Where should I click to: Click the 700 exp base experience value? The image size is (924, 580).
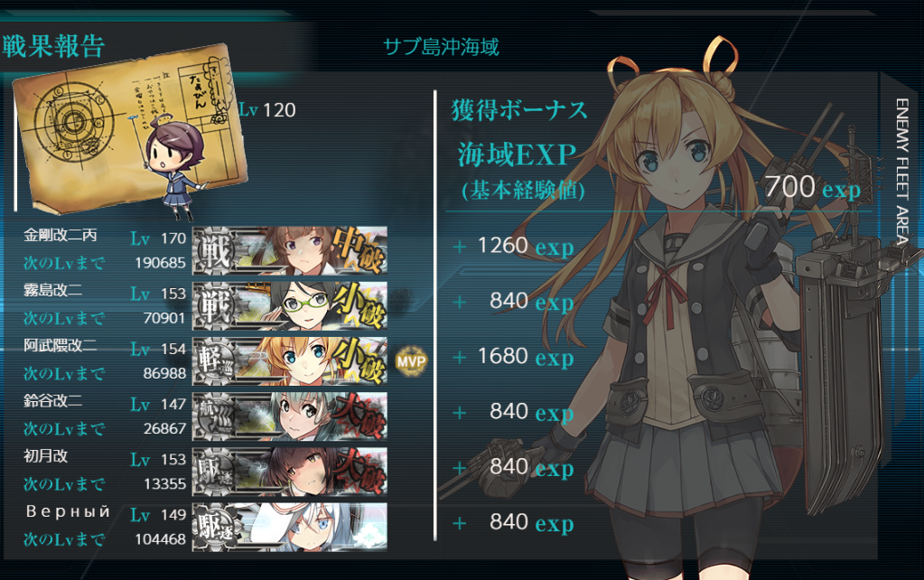pyautogui.click(x=812, y=187)
